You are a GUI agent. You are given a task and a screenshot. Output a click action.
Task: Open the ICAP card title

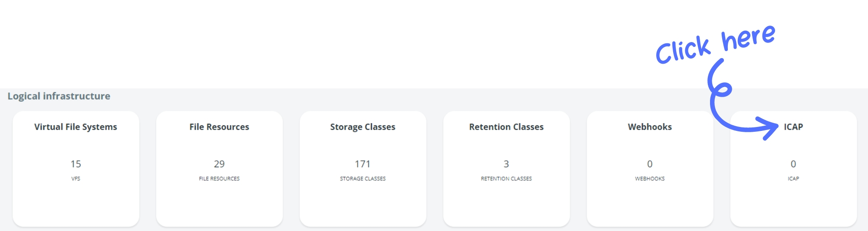(x=793, y=127)
